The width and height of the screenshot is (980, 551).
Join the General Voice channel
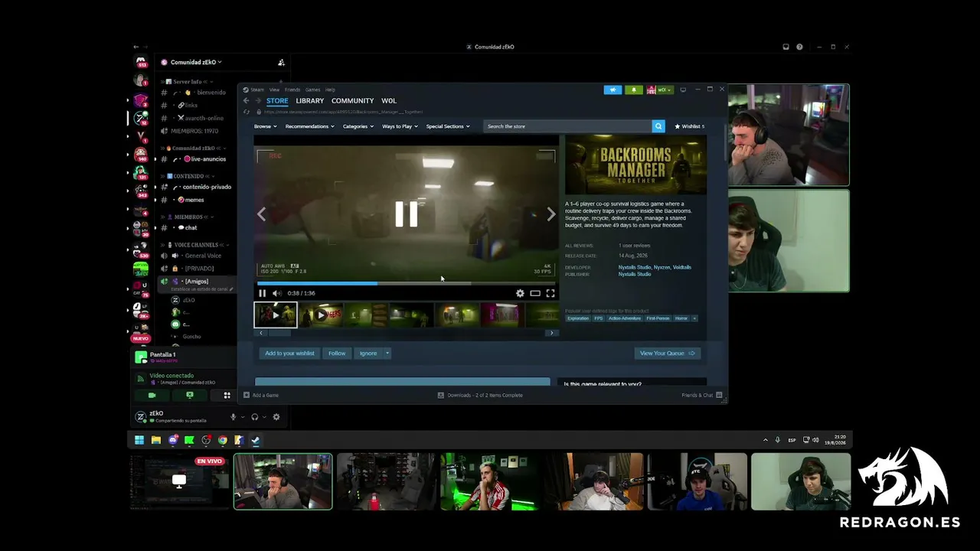tap(203, 256)
